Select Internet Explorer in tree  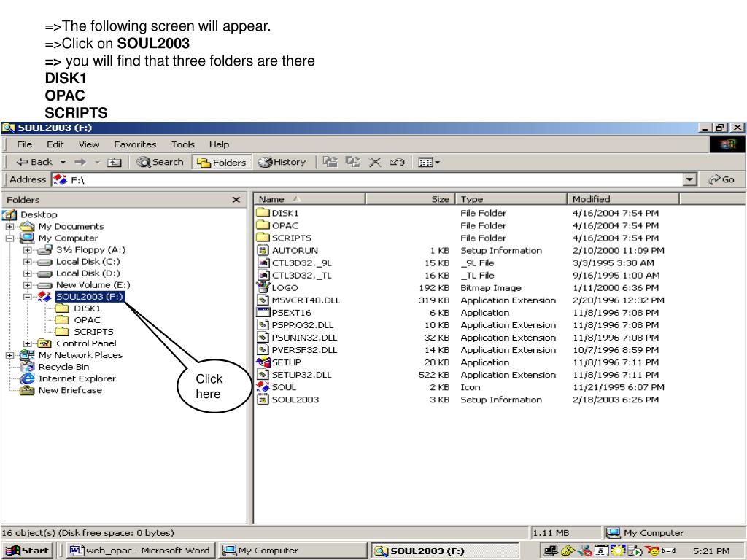coord(77,378)
